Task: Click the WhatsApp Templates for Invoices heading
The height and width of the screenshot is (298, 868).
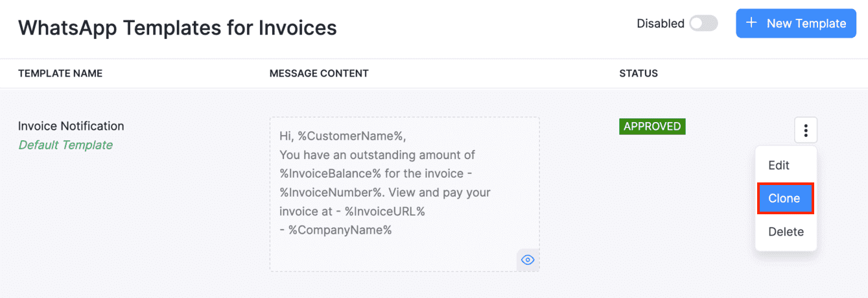Action: [x=177, y=27]
